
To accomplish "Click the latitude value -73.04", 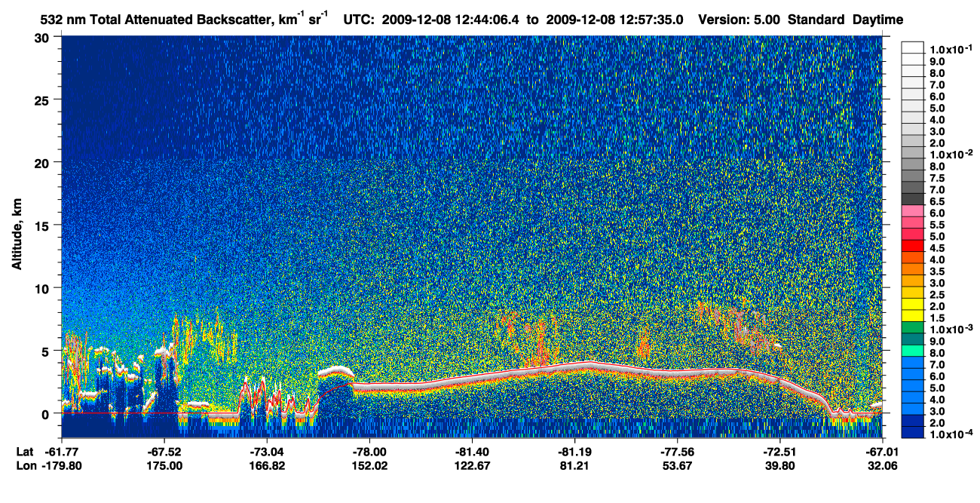I will (267, 452).
